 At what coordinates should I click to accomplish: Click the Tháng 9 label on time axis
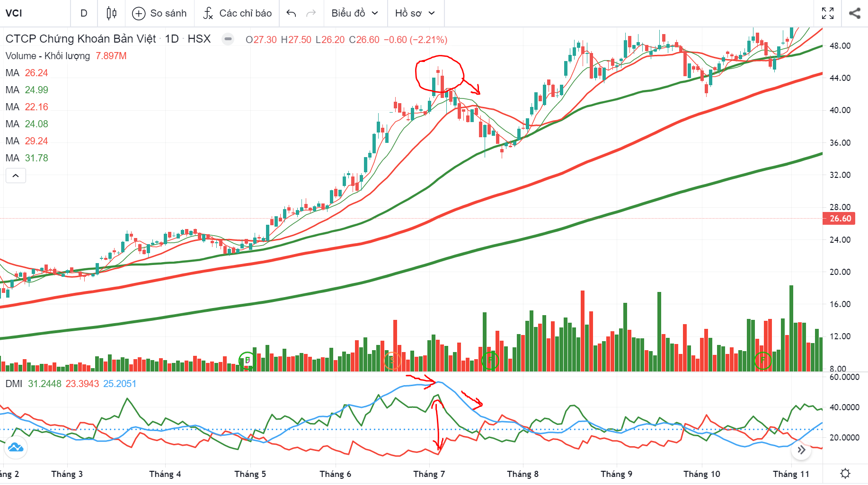tap(616, 474)
